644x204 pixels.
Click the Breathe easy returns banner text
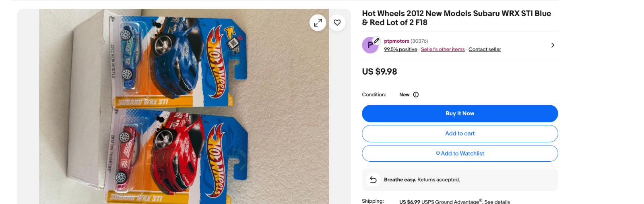[422, 180]
